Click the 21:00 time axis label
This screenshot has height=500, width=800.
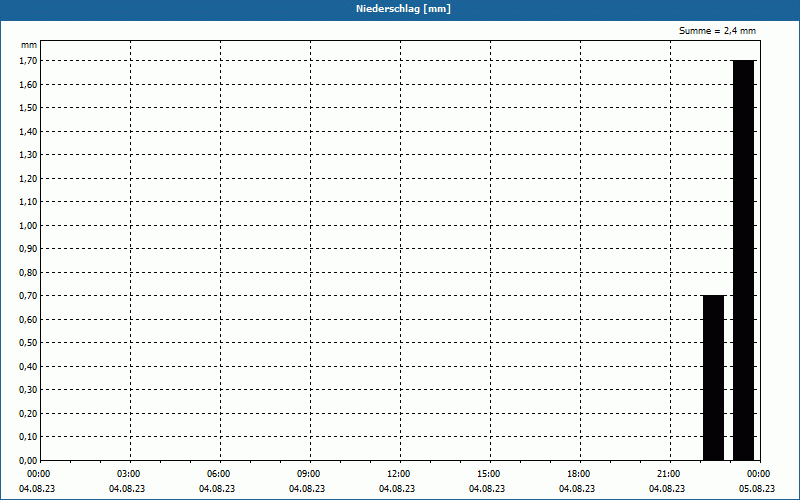(668, 474)
